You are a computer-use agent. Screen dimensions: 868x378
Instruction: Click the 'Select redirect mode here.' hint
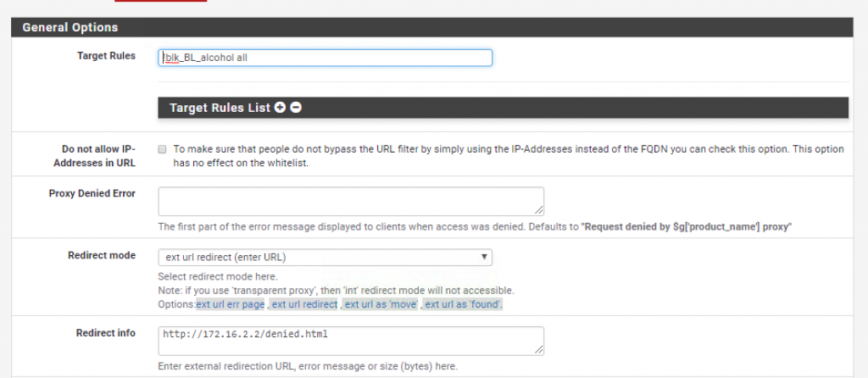pos(218,276)
